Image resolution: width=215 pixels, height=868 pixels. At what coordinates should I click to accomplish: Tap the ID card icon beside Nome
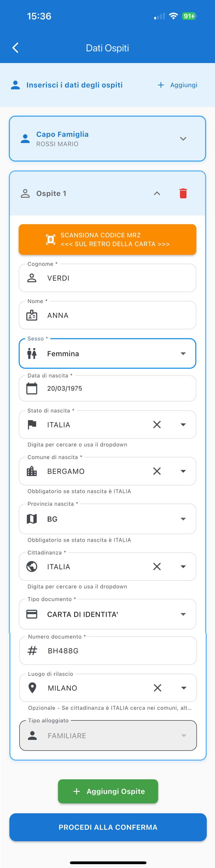pyautogui.click(x=32, y=315)
